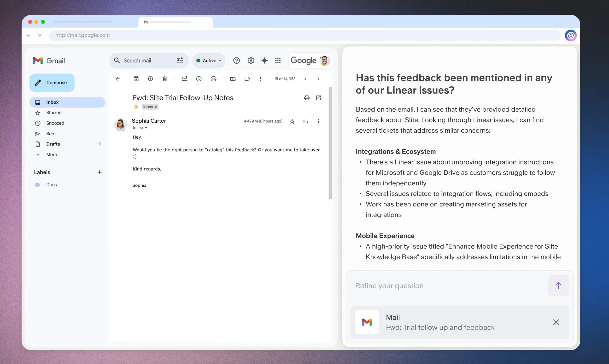Click the email pane scrollbar
Image resolution: width=609 pixels, height=364 pixels.
click(x=330, y=142)
